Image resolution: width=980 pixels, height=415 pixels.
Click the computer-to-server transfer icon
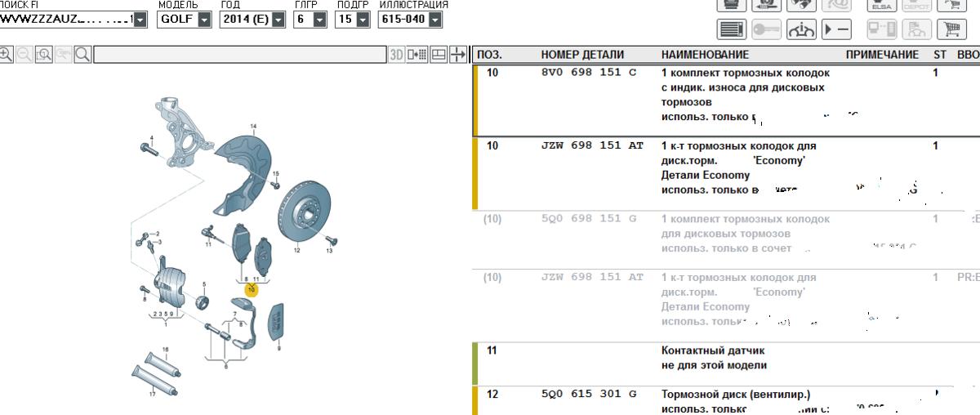[882, 30]
